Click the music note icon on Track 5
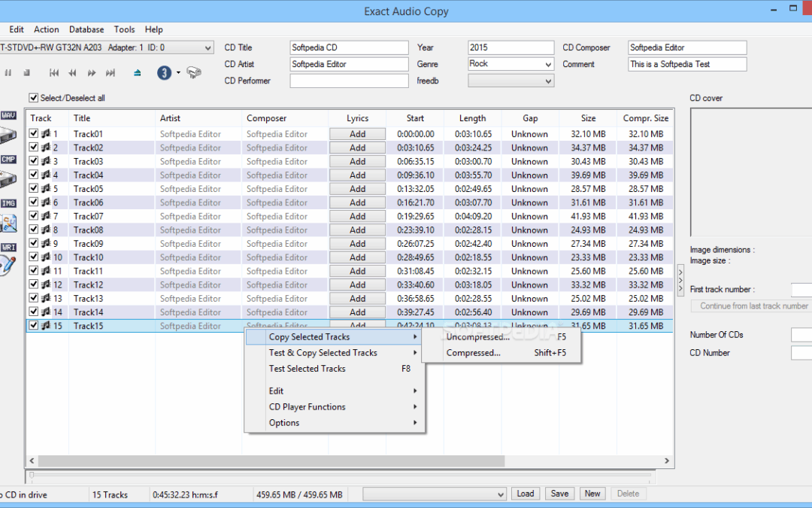The height and width of the screenshot is (508, 812). 45,189
